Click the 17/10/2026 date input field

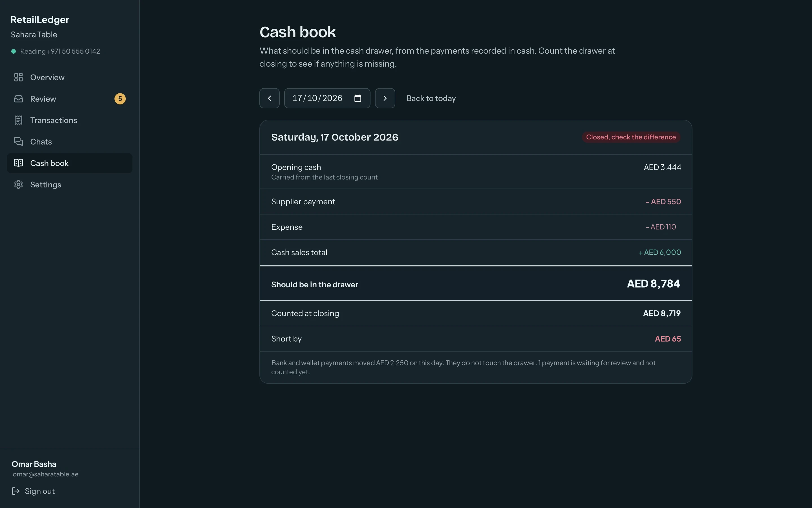(327, 98)
